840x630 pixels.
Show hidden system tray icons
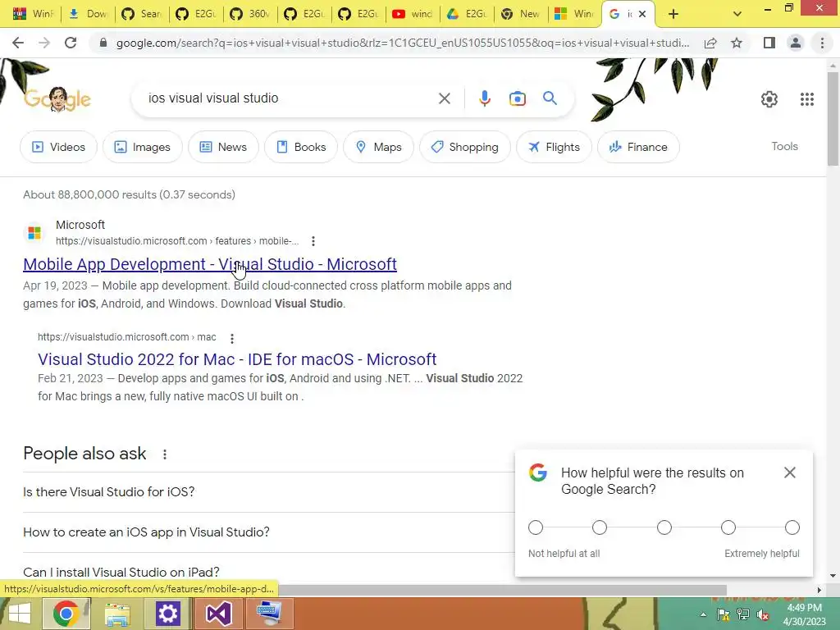[703, 615]
